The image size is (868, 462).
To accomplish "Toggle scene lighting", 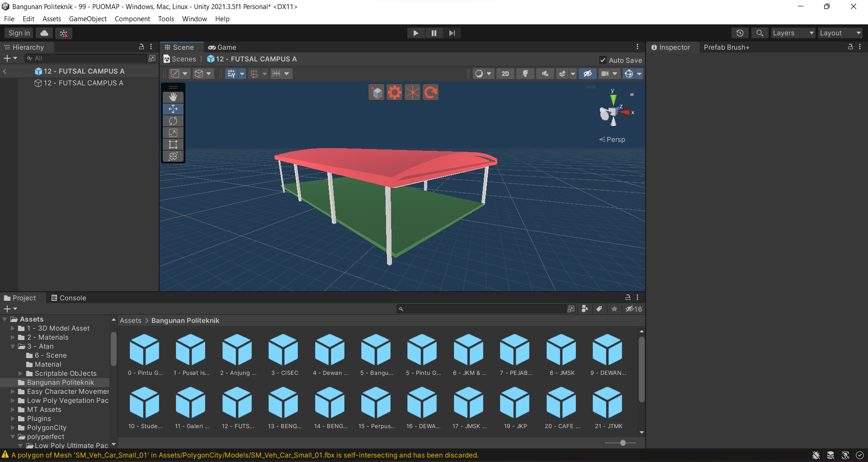I will 525,74.
